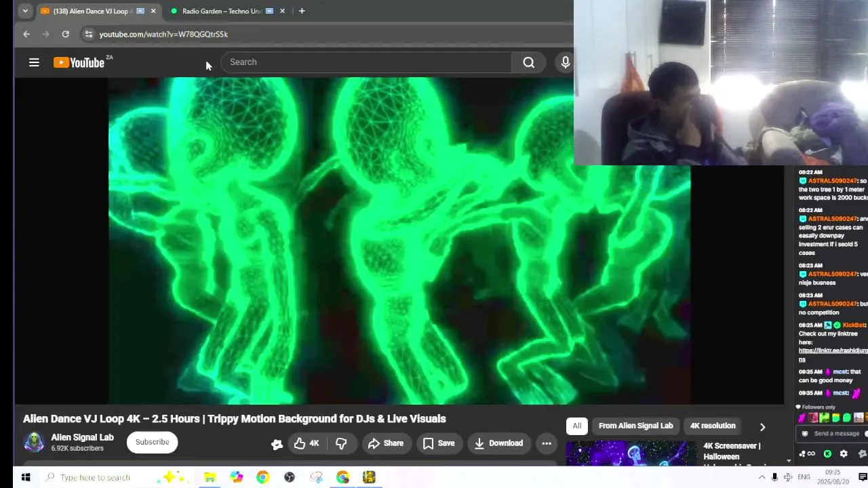This screenshot has width=868, height=488.
Task: Click the green K icon below chat
Action: click(x=827, y=454)
